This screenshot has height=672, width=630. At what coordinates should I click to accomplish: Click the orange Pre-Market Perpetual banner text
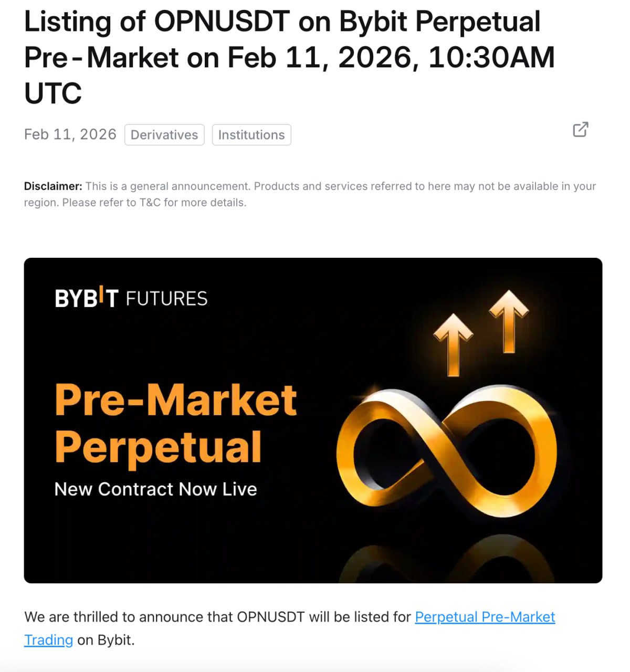[176, 423]
